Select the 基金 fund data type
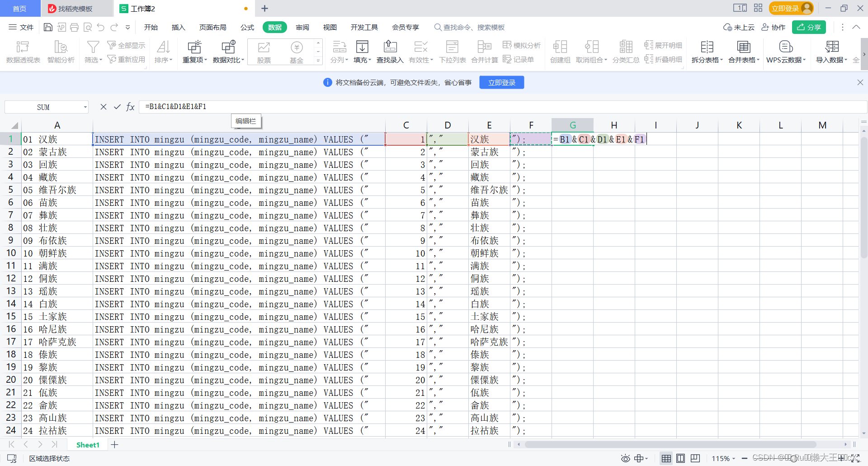This screenshot has width=868, height=466. [x=297, y=52]
